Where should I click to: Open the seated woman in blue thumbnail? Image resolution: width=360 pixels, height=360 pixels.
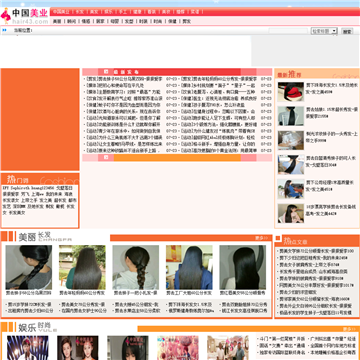click(x=291, y=189)
